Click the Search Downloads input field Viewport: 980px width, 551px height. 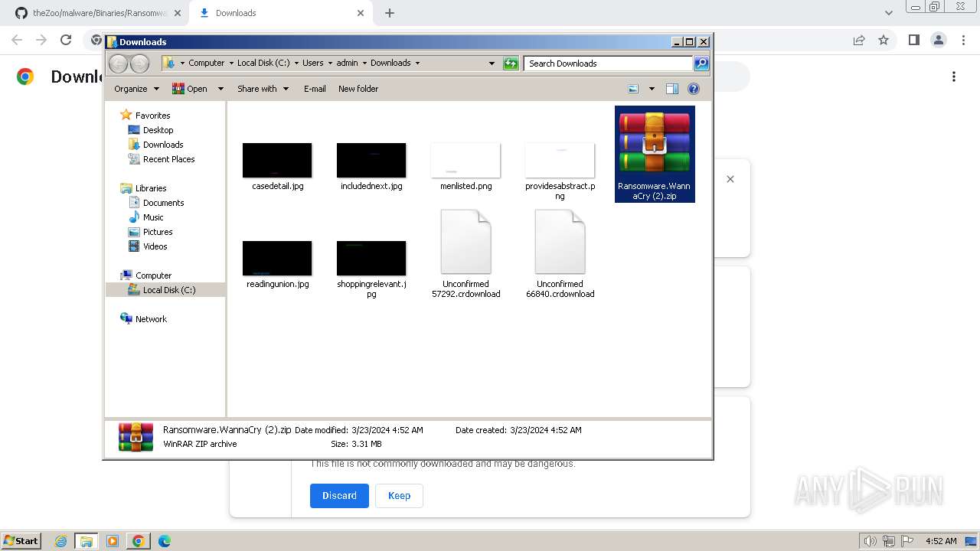pos(609,64)
